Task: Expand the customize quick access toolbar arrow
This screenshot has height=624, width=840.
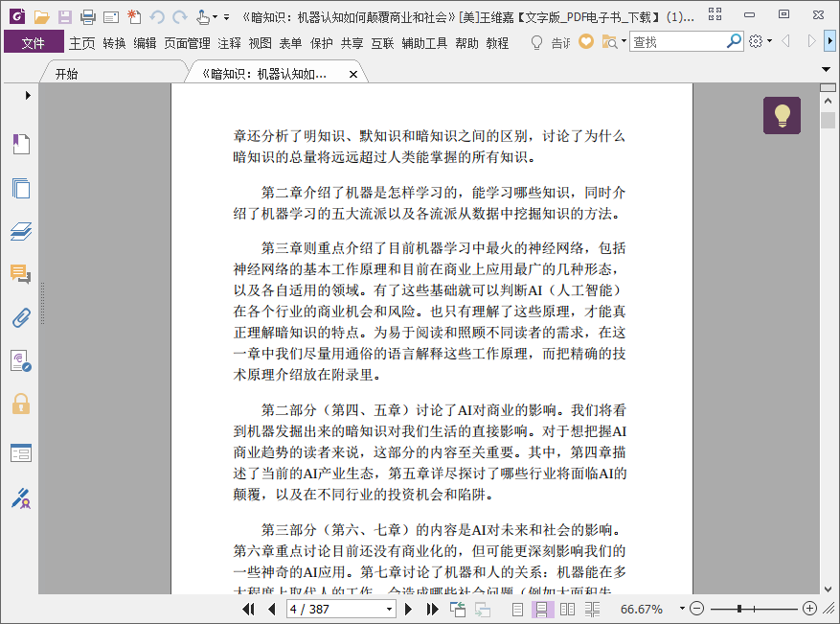Action: (227, 17)
